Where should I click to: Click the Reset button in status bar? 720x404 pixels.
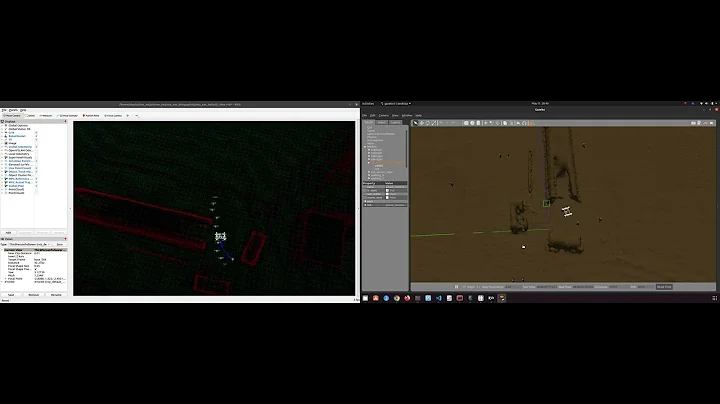pyautogui.click(x=5, y=300)
